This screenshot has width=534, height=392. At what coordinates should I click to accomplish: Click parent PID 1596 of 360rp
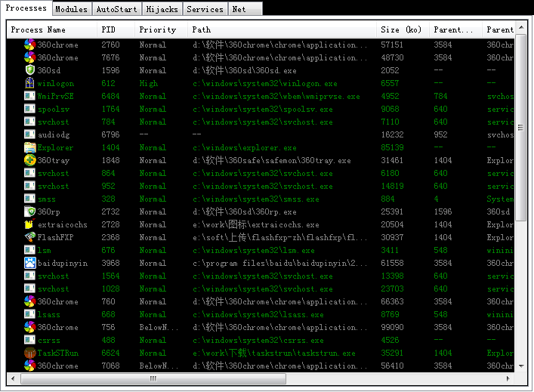point(443,211)
